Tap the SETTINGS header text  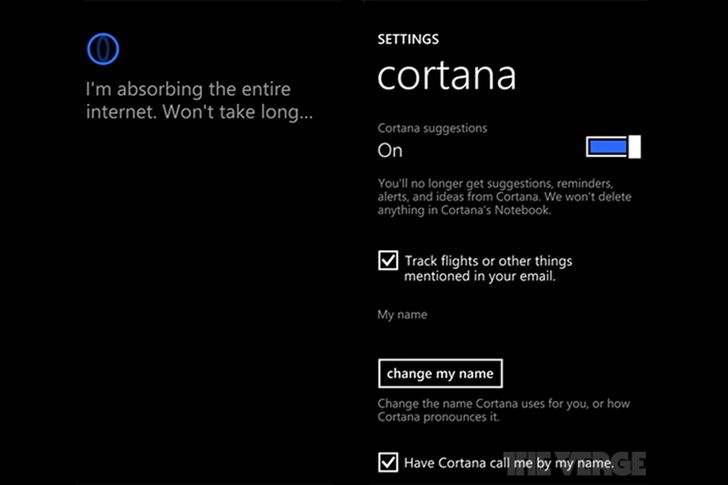407,40
